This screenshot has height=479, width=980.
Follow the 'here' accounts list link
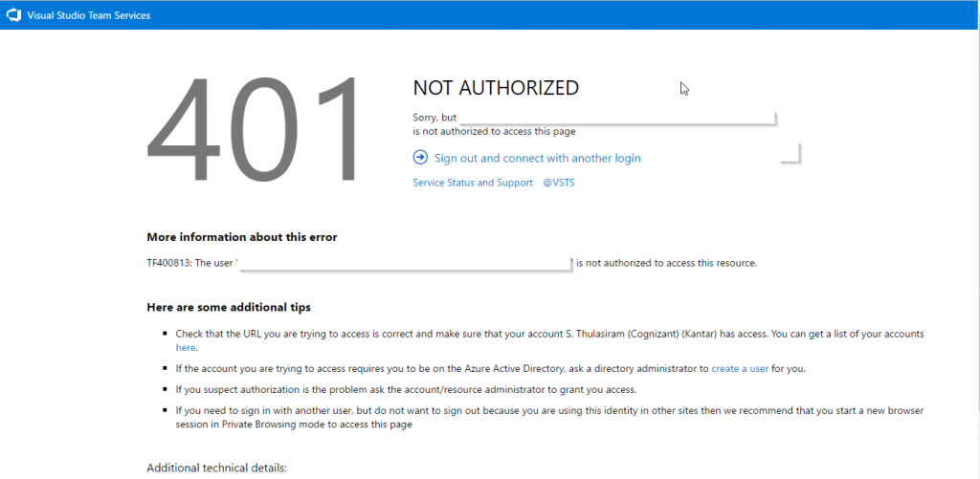click(186, 348)
